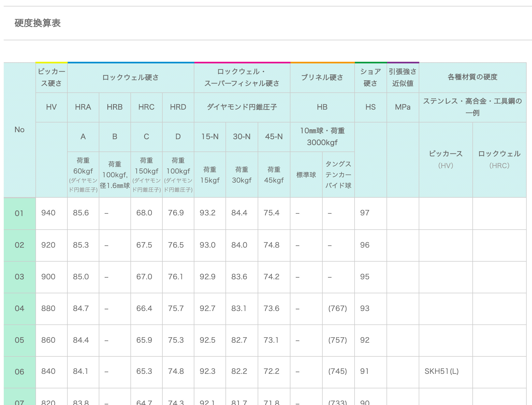Select the HRB sub-header cell

pos(115,107)
